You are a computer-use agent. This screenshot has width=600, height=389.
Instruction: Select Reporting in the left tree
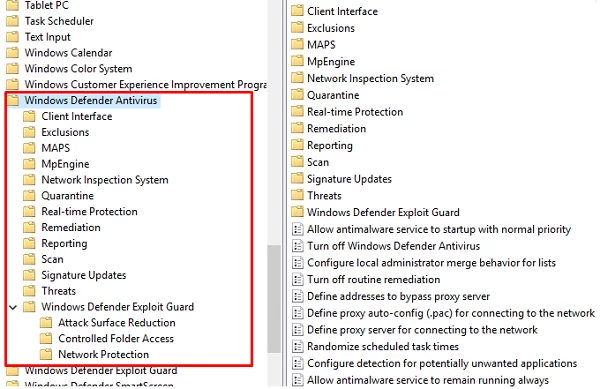tap(64, 244)
